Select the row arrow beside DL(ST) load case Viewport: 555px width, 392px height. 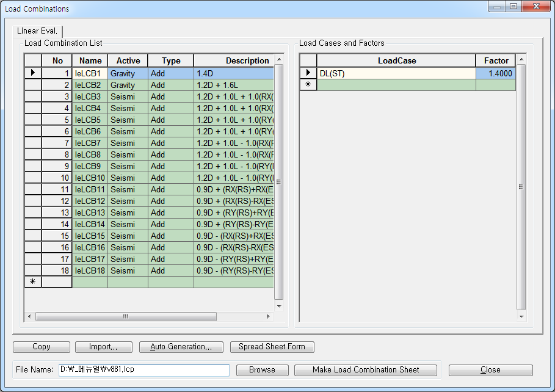click(308, 73)
